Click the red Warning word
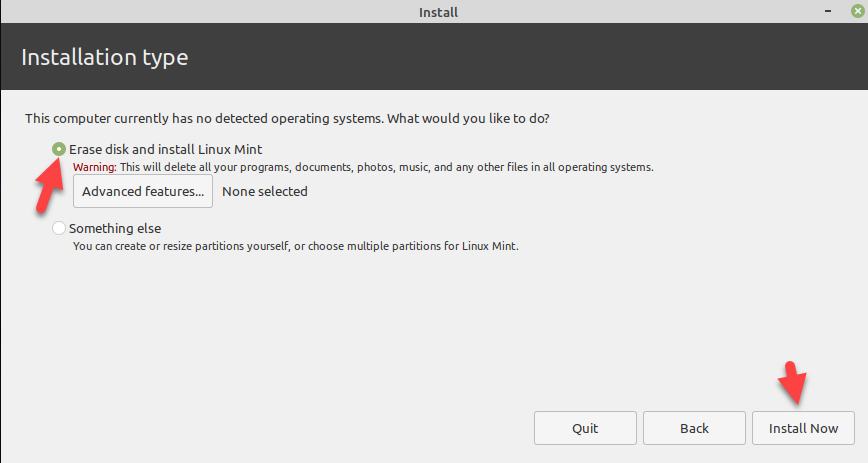This screenshot has height=463, width=868. [x=95, y=167]
